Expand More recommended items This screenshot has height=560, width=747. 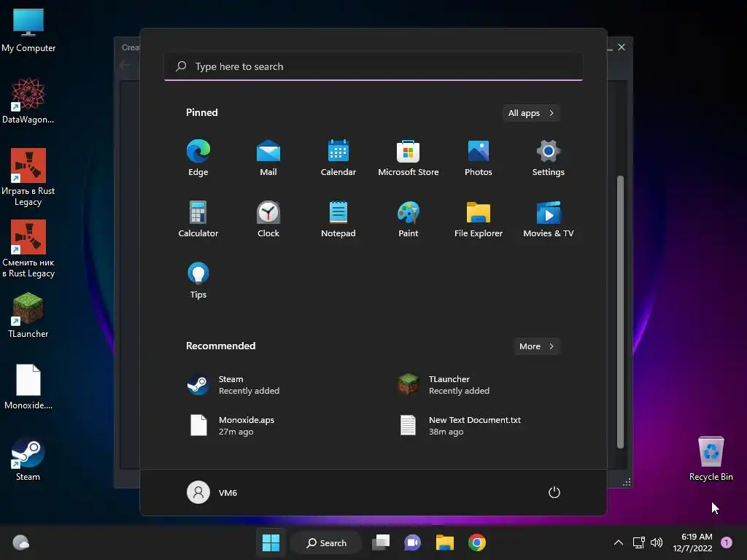click(537, 346)
